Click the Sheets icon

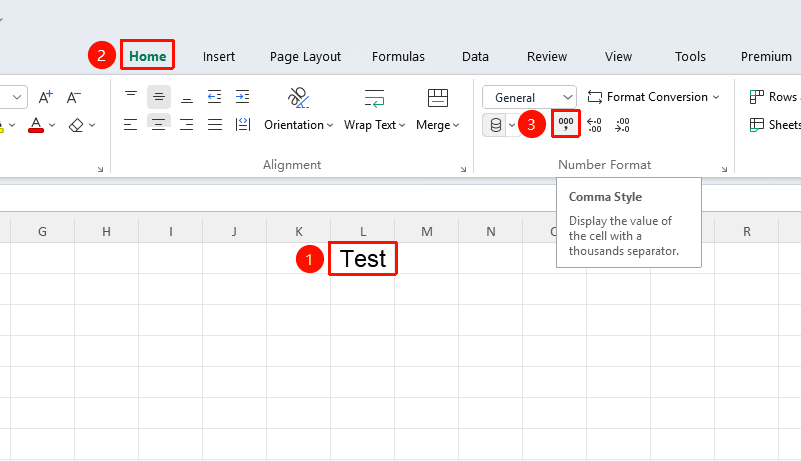(x=757, y=125)
